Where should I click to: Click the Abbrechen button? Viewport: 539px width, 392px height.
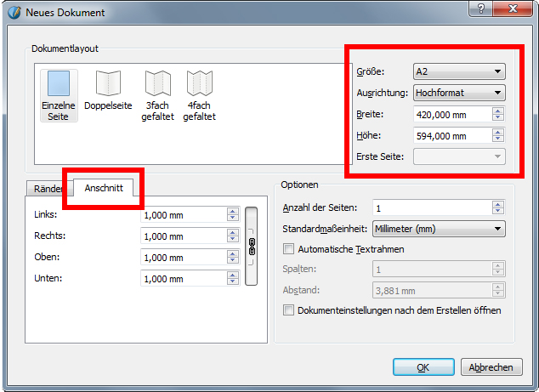[x=491, y=367]
